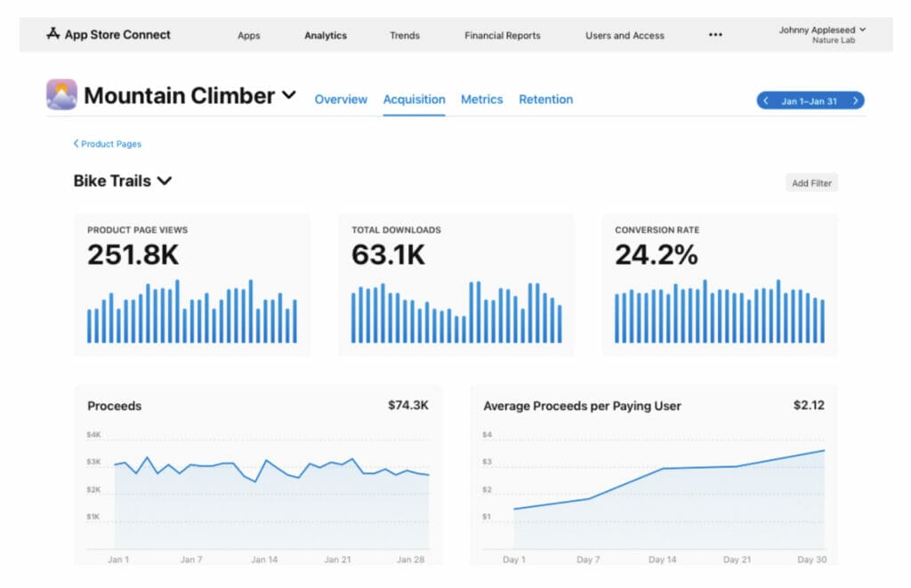Switch to the Overview tab
The image size is (911, 588).
pos(341,100)
